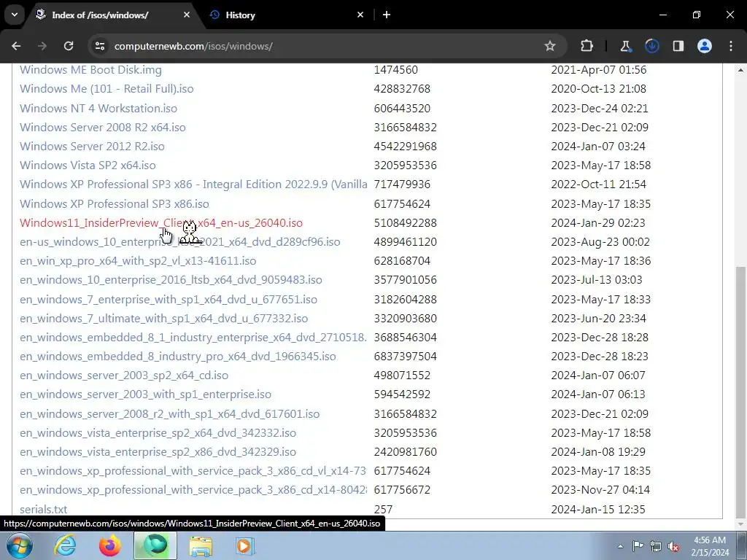Open the profile avatar menu
Viewport: 747px width, 560px height.
[x=705, y=46]
